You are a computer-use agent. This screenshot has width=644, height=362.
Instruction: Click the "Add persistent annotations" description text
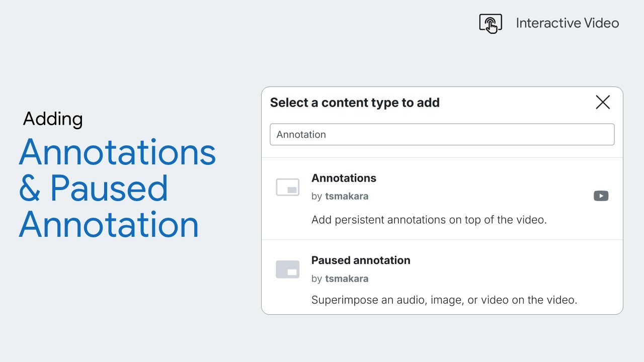(x=429, y=220)
